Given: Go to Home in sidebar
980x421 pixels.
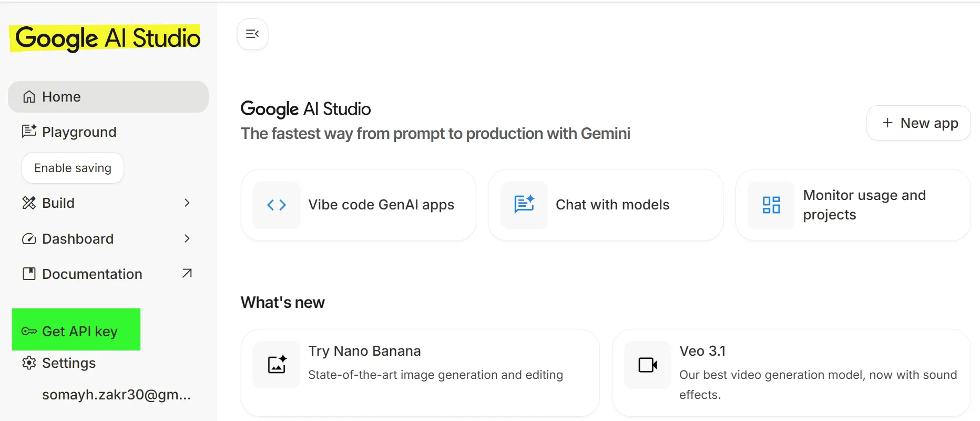Looking at the screenshot, I should pos(108,97).
